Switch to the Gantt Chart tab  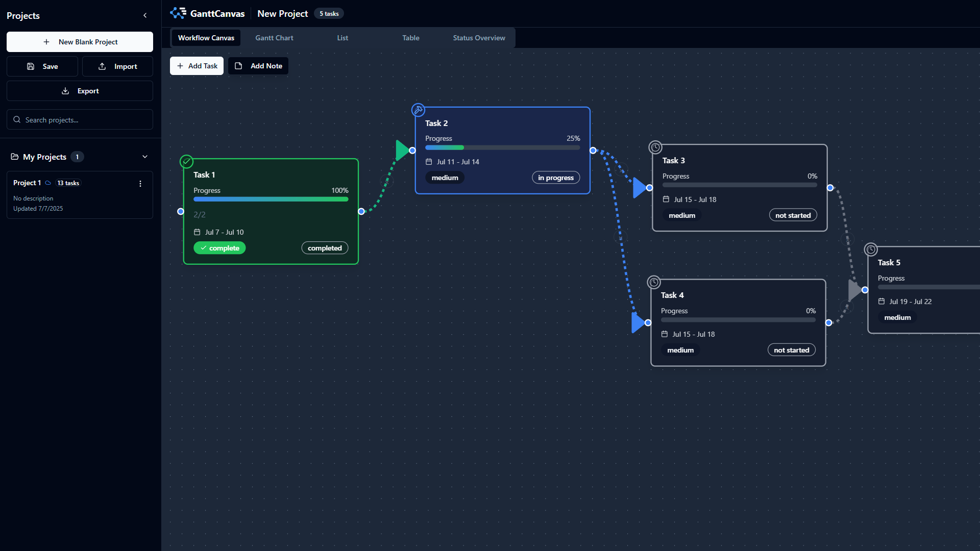[274, 37]
